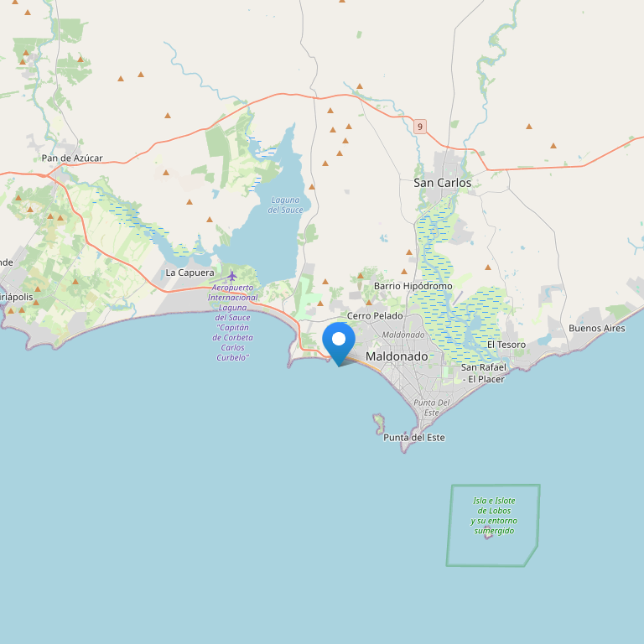Click the Route 9 highway shield
The height and width of the screenshot is (644, 644).
(x=420, y=127)
